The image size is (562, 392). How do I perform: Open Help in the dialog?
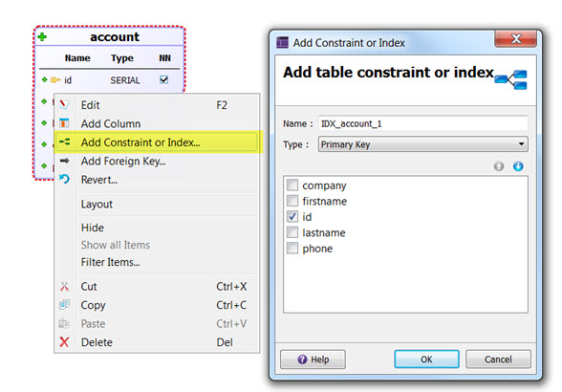click(313, 359)
